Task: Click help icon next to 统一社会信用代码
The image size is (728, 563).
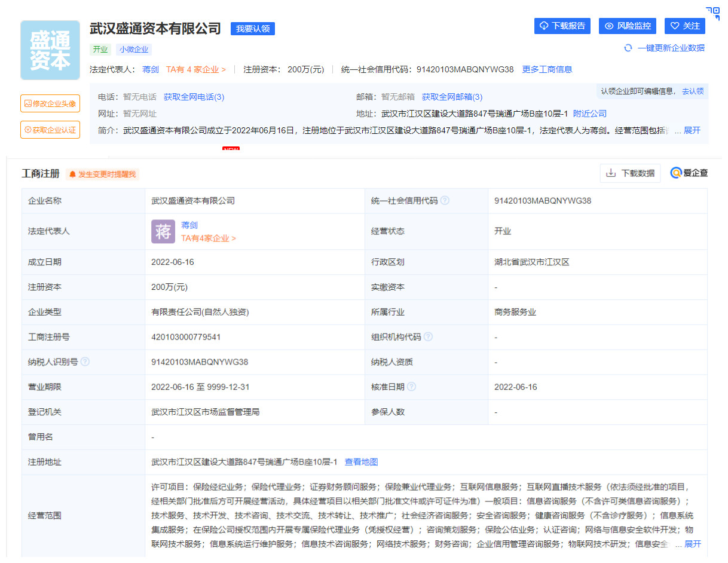Action: 445,201
